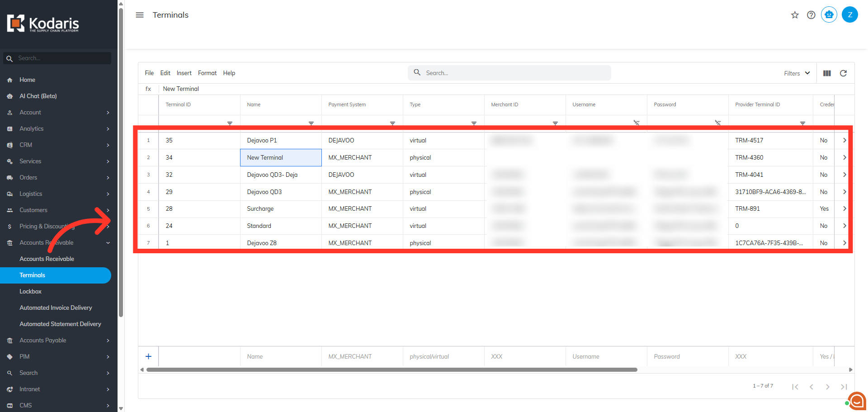
Task: Select the TRM-4517 provider ID cell
Action: pyautogui.click(x=771, y=140)
